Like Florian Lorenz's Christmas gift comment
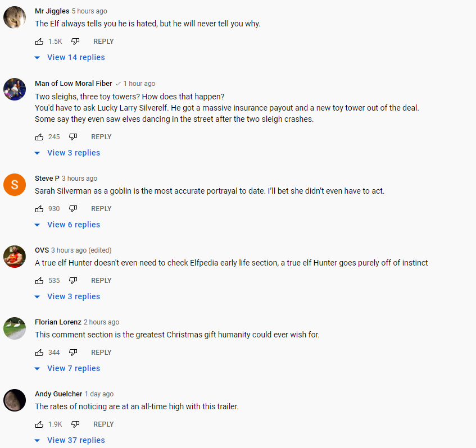 point(39,353)
